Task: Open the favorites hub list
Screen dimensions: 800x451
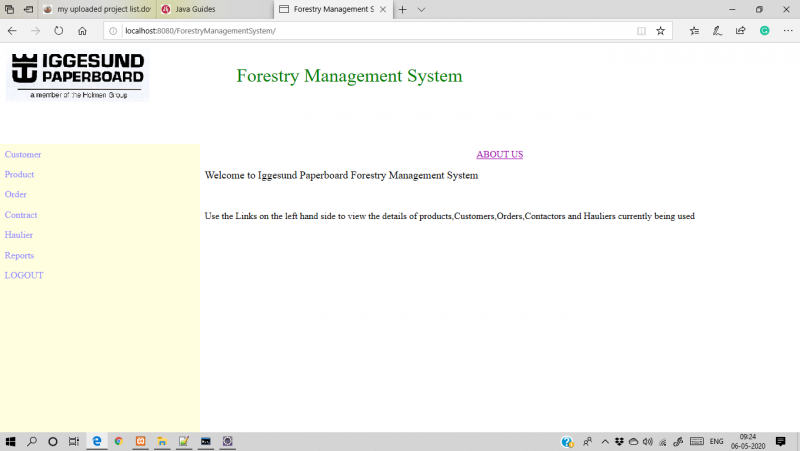Action: click(694, 31)
